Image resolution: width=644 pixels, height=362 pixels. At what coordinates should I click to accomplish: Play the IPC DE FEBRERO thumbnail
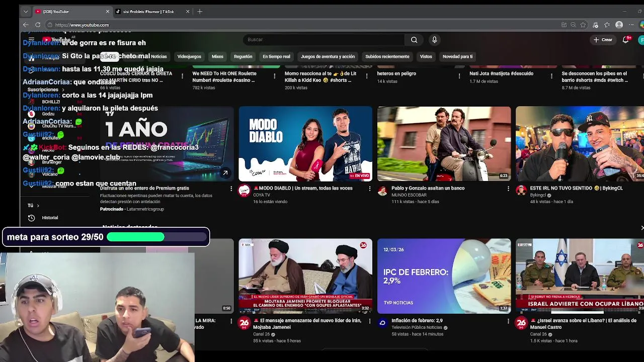click(x=444, y=276)
